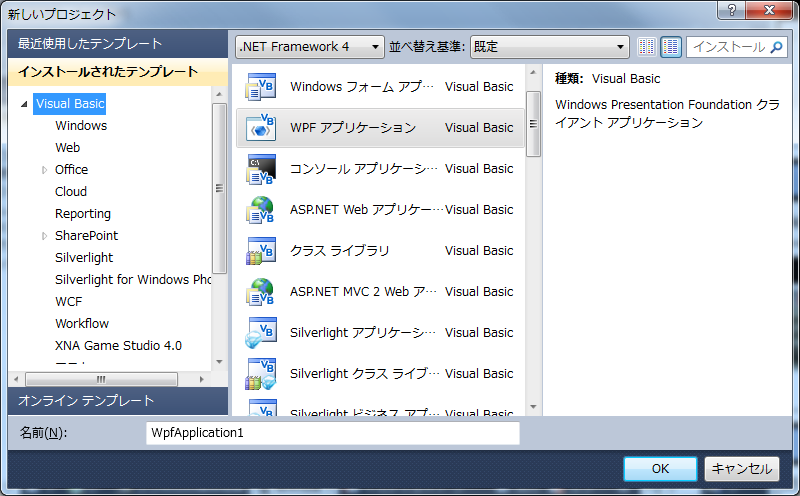This screenshot has height=496, width=800.
Task: Expand the Office tree node
Action: [x=44, y=170]
